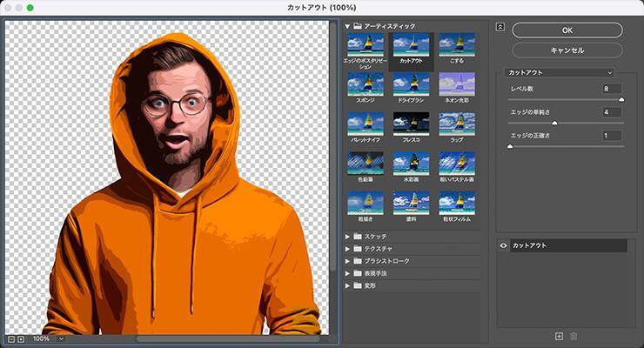Open the 100% zoom level dropdown
This screenshot has width=644, height=348.
(x=61, y=338)
